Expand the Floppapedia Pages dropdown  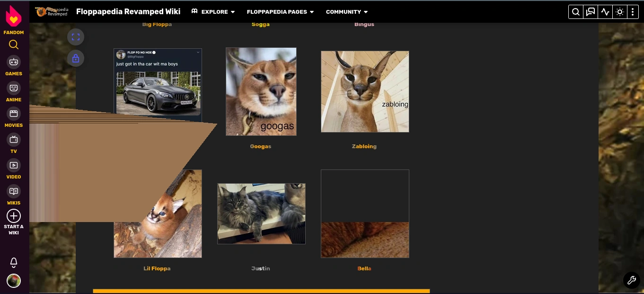click(280, 12)
